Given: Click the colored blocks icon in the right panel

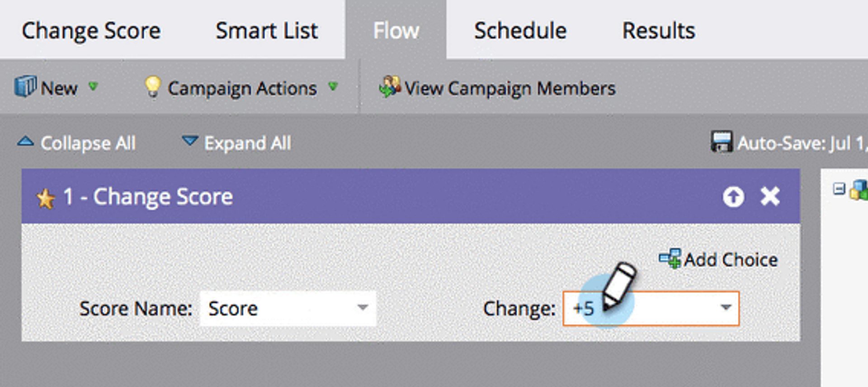Looking at the screenshot, I should click(x=859, y=190).
